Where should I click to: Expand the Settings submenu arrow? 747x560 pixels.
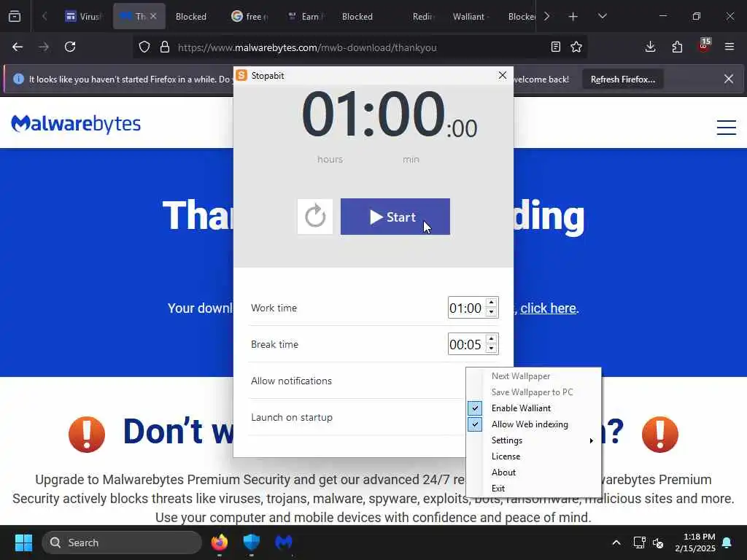(x=591, y=440)
